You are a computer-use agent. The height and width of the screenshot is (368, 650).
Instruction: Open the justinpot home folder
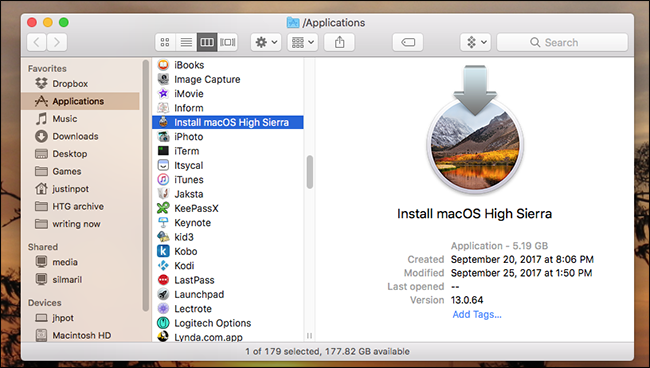(80, 189)
